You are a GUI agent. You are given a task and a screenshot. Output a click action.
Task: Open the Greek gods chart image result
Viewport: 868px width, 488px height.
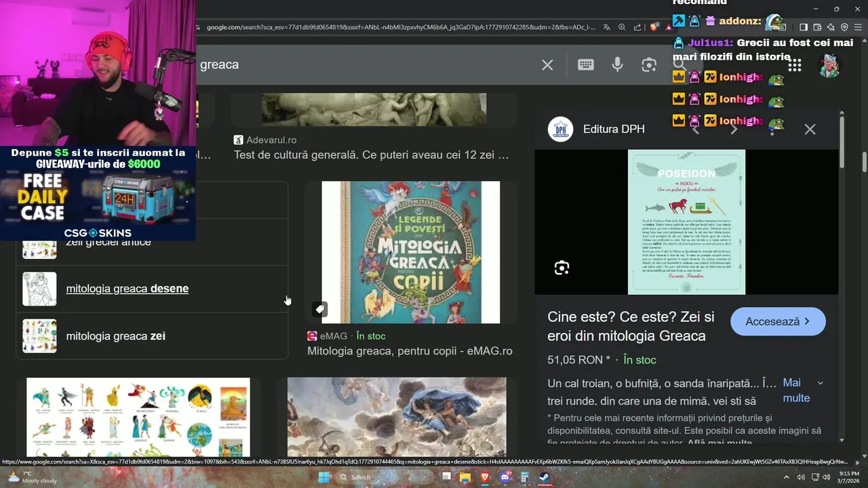[138, 418]
